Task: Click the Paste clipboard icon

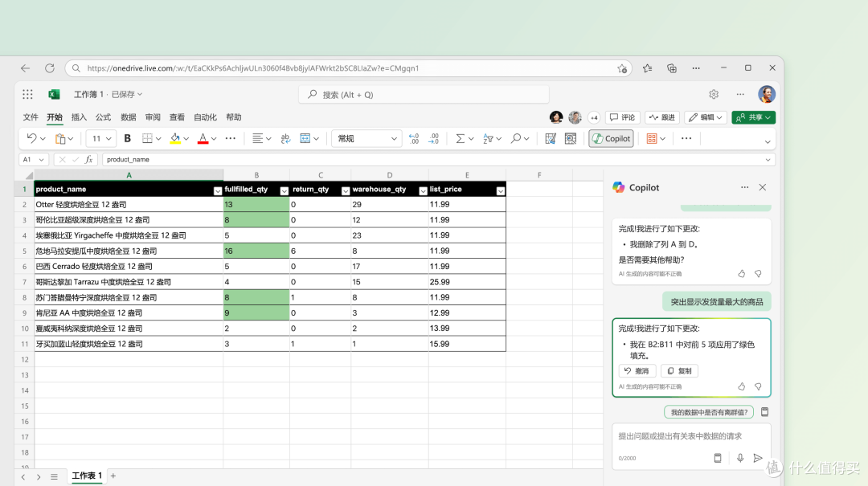Action: (x=59, y=138)
